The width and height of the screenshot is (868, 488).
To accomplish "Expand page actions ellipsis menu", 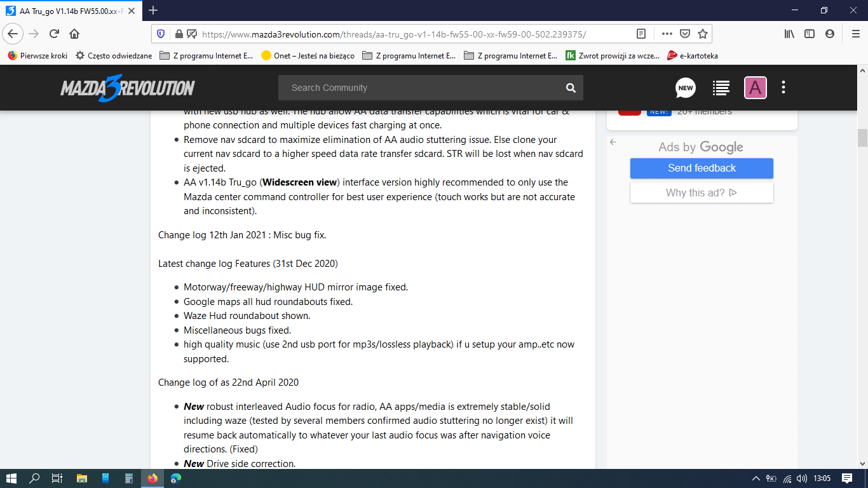I will pyautogui.click(x=667, y=34).
